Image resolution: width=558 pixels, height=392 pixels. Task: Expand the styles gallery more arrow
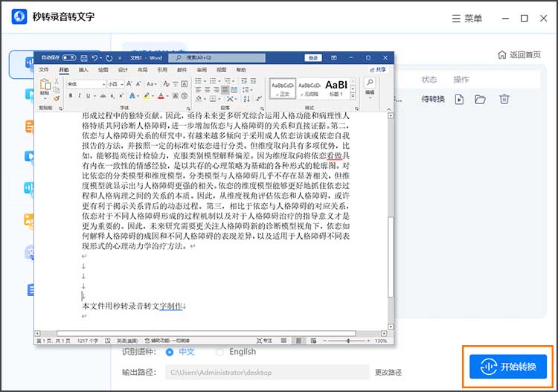coord(353,96)
